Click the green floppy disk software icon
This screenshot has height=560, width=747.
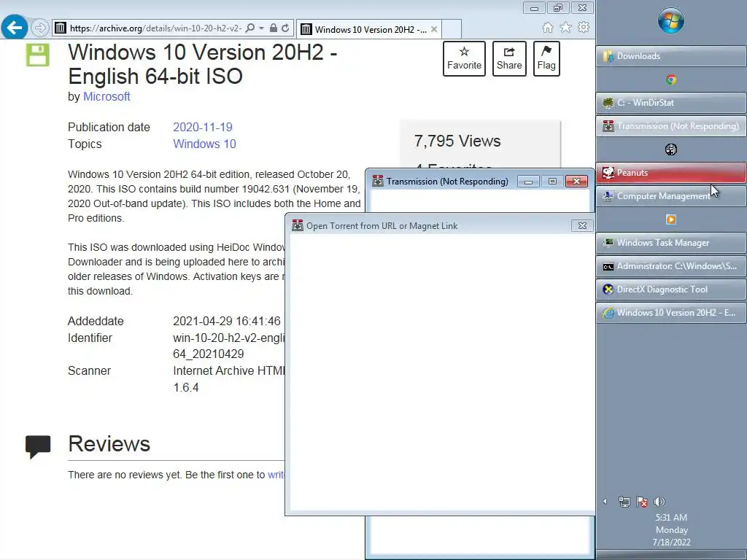click(38, 55)
